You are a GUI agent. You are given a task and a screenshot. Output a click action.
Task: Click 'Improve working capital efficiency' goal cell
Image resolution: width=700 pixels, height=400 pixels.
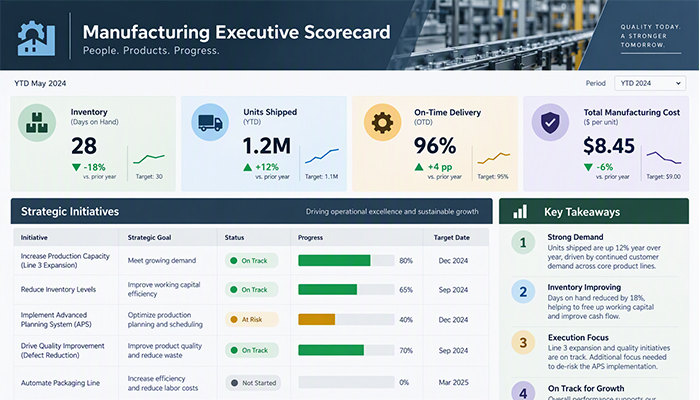point(164,289)
